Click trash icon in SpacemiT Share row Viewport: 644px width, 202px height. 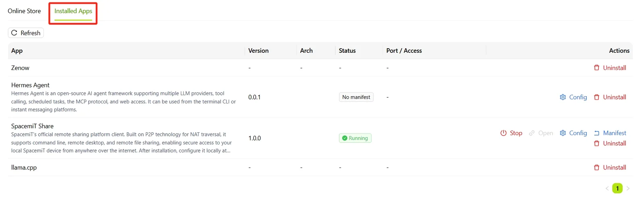597,143
